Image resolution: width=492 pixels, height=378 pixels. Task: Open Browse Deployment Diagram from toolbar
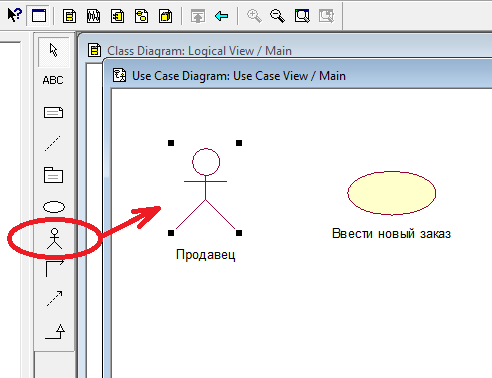click(x=166, y=16)
